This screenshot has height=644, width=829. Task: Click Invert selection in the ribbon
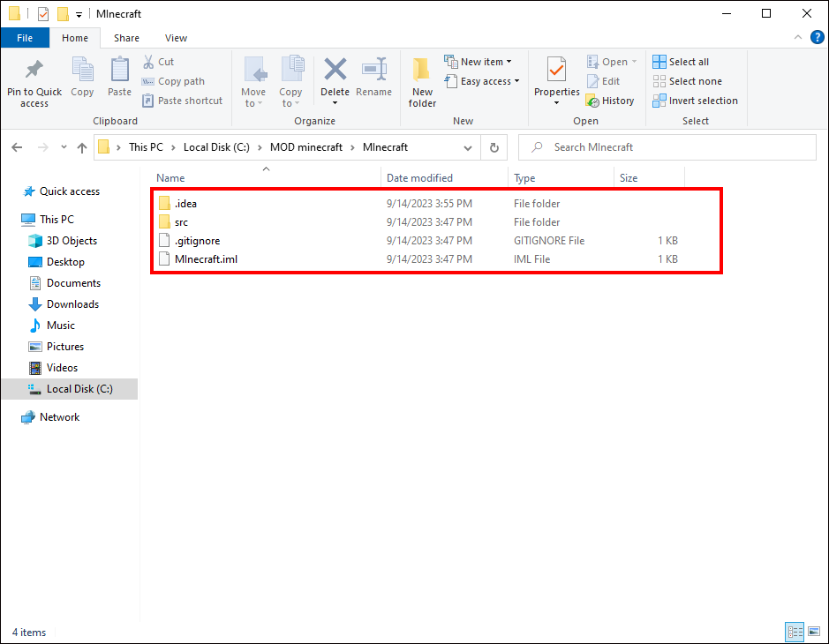pyautogui.click(x=695, y=101)
